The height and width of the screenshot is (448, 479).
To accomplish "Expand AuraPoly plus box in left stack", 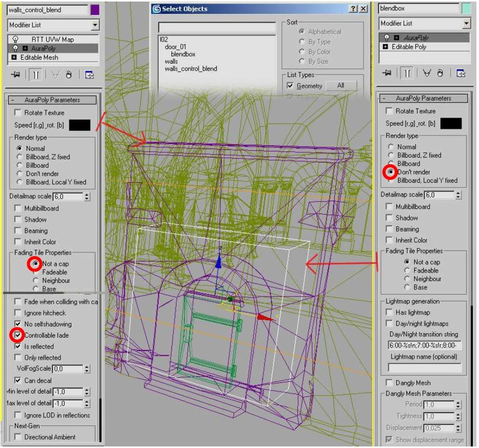I will [x=25, y=48].
